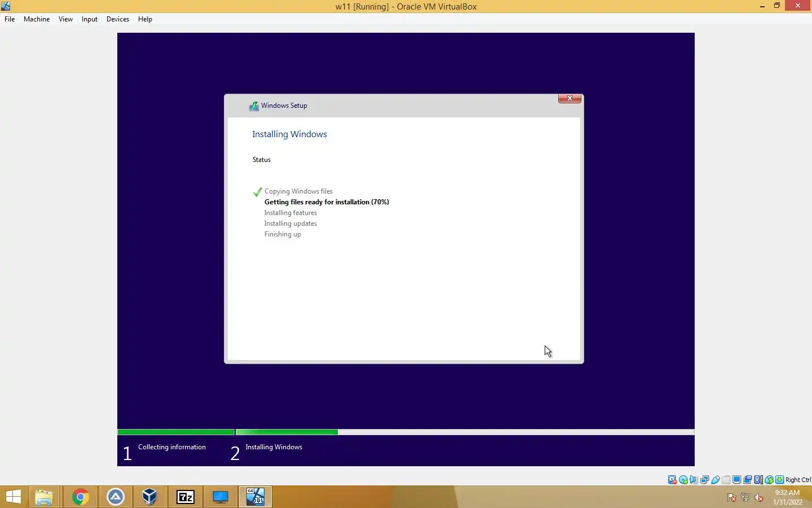Click 'Finishing up' step text

283,234
